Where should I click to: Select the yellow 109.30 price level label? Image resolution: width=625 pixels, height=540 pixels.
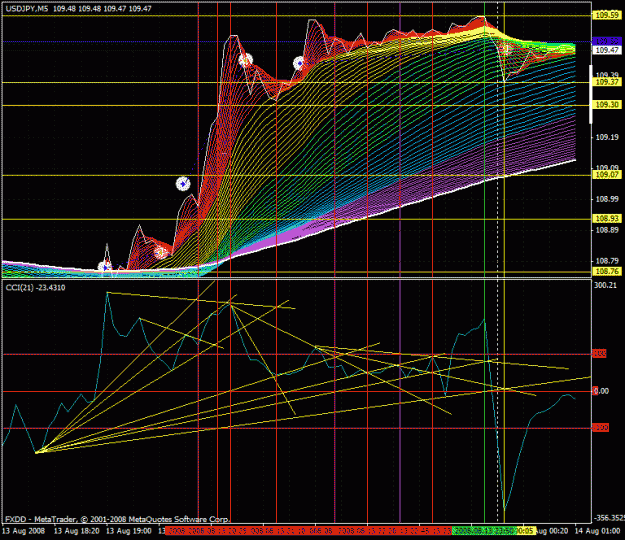(x=607, y=105)
